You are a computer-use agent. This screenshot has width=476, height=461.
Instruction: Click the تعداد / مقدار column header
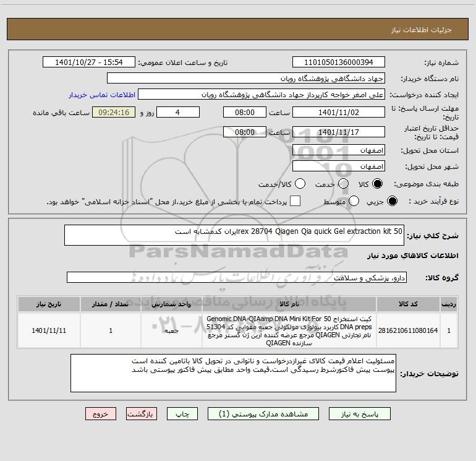pyautogui.click(x=111, y=304)
